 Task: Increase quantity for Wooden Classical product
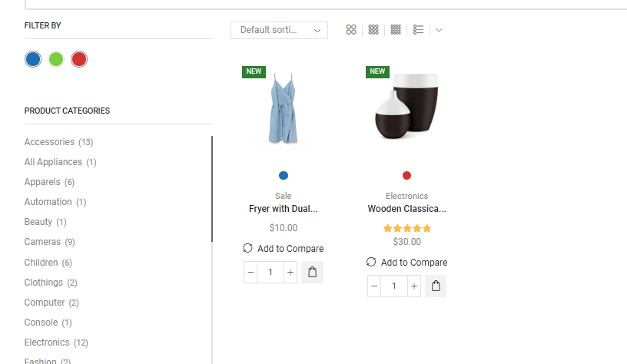414,286
